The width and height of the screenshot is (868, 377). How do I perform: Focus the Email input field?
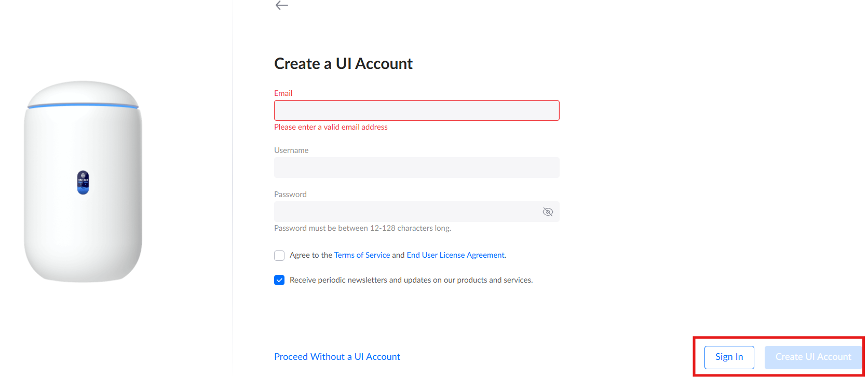coord(416,110)
